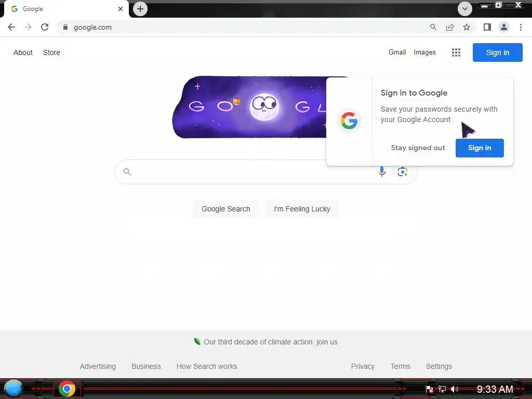
Task: Go back with the browser back arrow
Action: pyautogui.click(x=11, y=27)
